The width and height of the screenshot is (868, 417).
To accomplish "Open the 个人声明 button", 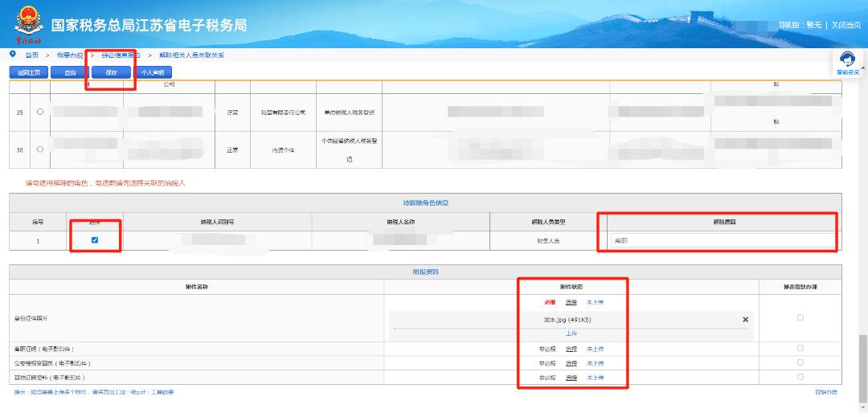I will point(152,72).
